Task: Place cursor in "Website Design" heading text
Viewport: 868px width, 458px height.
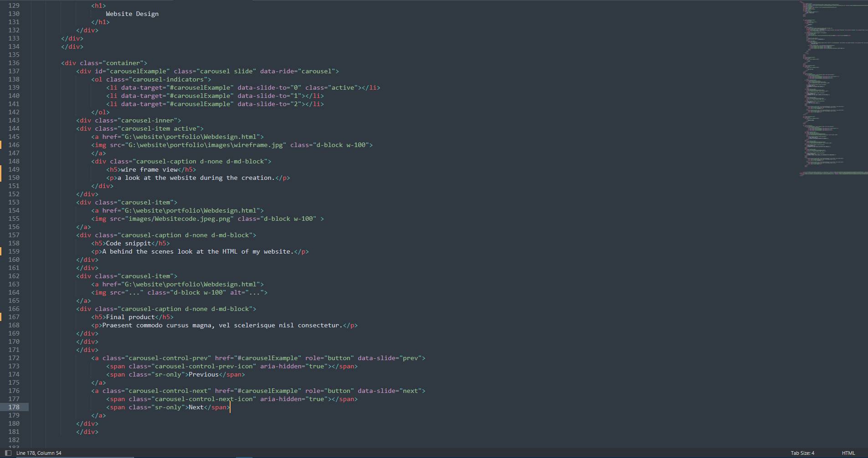Action: 132,14
